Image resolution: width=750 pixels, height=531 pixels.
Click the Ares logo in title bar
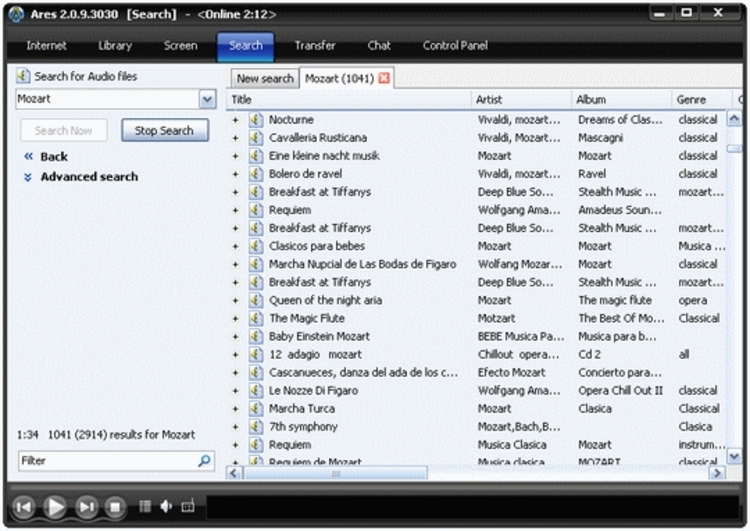click(x=16, y=14)
